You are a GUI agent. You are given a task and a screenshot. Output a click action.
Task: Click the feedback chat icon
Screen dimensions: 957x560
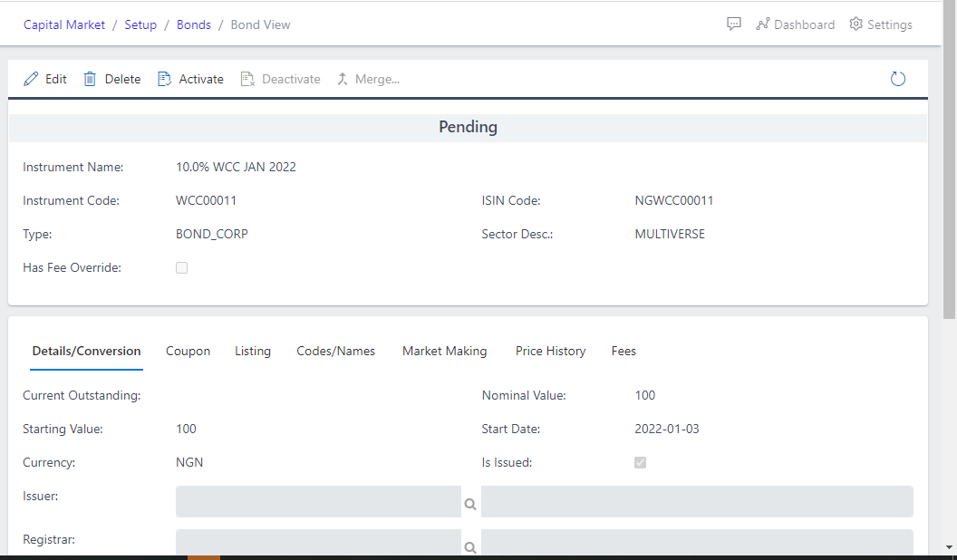[x=733, y=24]
